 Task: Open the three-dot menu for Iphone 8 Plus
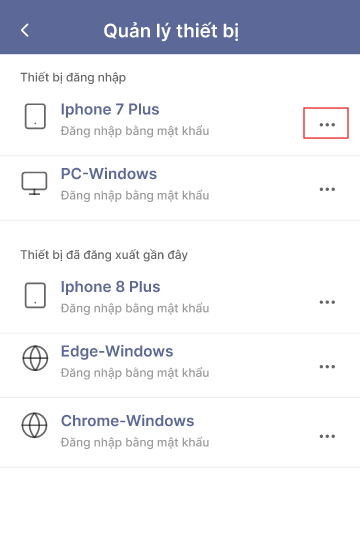[327, 302]
